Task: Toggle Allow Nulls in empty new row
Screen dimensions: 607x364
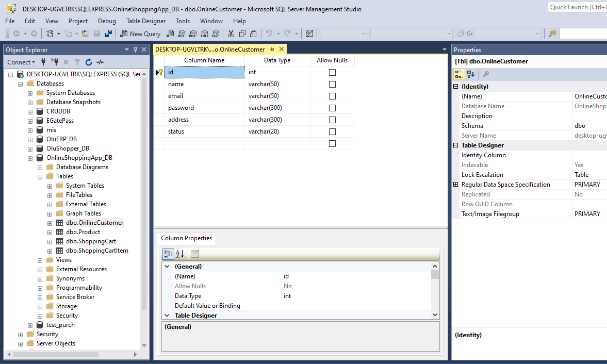Action: coord(332,143)
